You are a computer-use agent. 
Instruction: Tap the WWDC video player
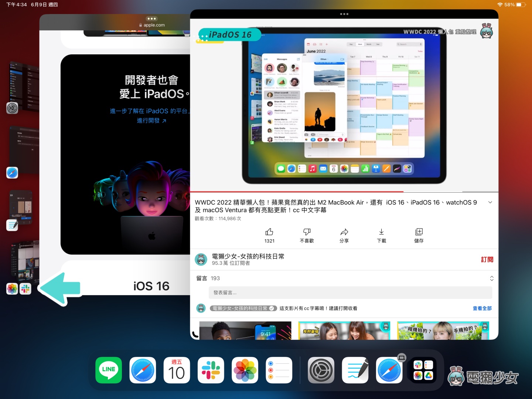click(x=344, y=105)
